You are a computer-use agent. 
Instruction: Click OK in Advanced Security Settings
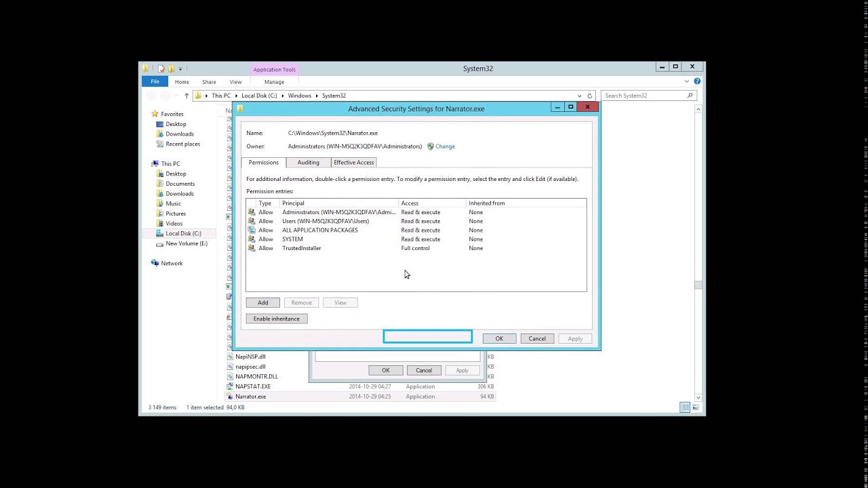pyautogui.click(x=499, y=339)
